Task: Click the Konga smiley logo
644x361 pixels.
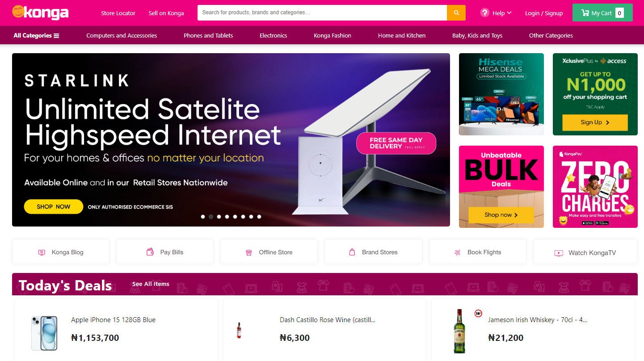Action: click(x=40, y=13)
